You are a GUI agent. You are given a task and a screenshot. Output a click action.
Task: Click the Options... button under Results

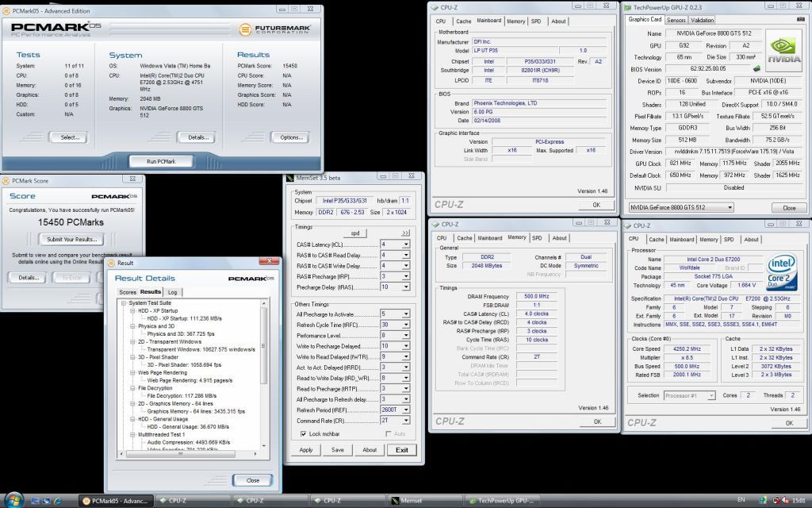(292, 137)
